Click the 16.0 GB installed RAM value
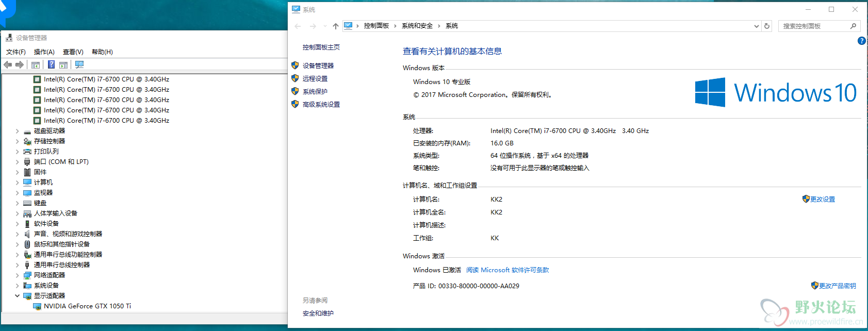This screenshot has width=868, height=331. click(502, 143)
